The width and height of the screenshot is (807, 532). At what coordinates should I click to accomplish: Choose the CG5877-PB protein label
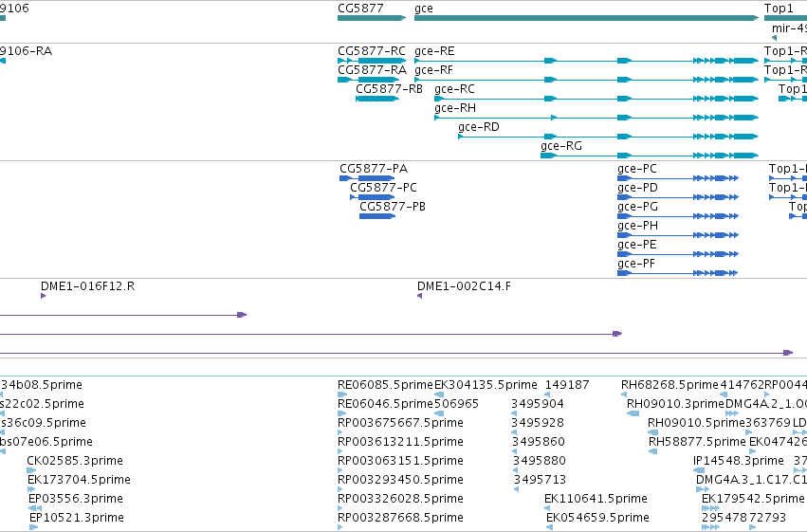click(393, 207)
